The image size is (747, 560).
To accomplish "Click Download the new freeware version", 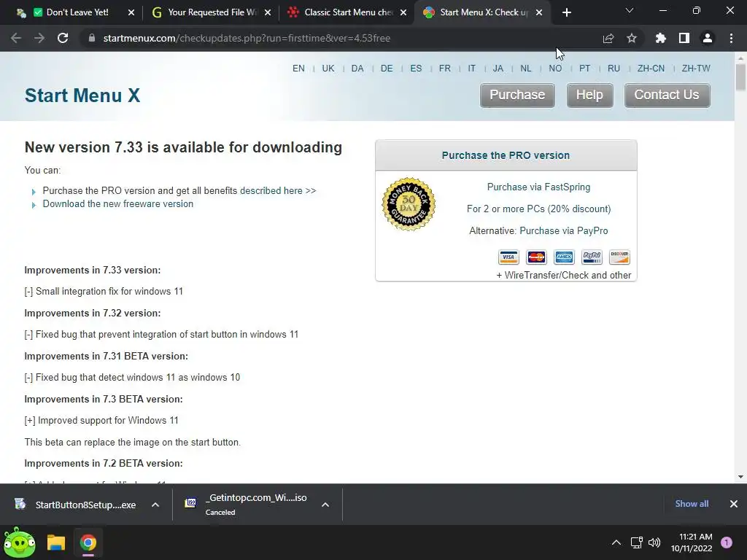I will click(x=118, y=204).
